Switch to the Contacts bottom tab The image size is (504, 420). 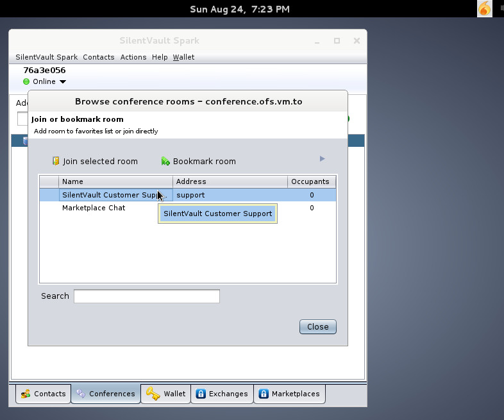43,394
